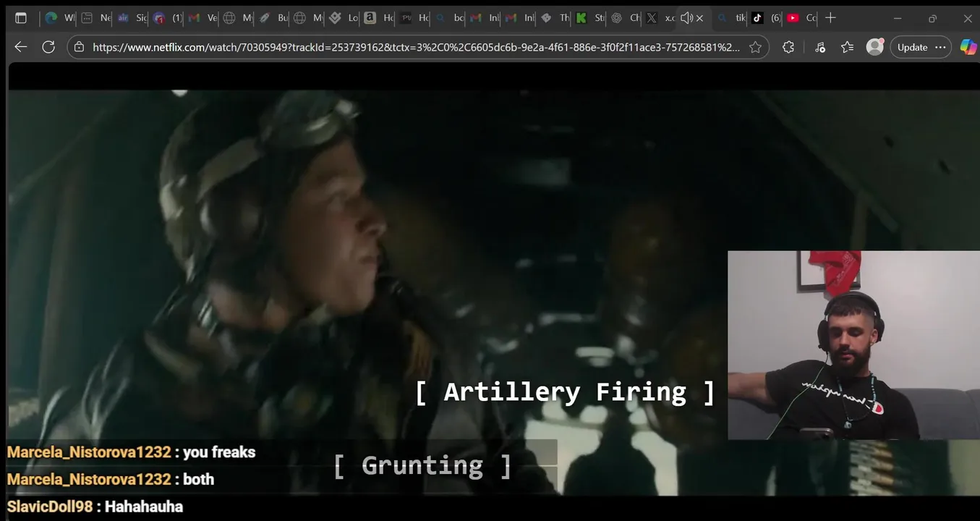Click the streamer webcam overlay
The height and width of the screenshot is (521, 980).
853,345
